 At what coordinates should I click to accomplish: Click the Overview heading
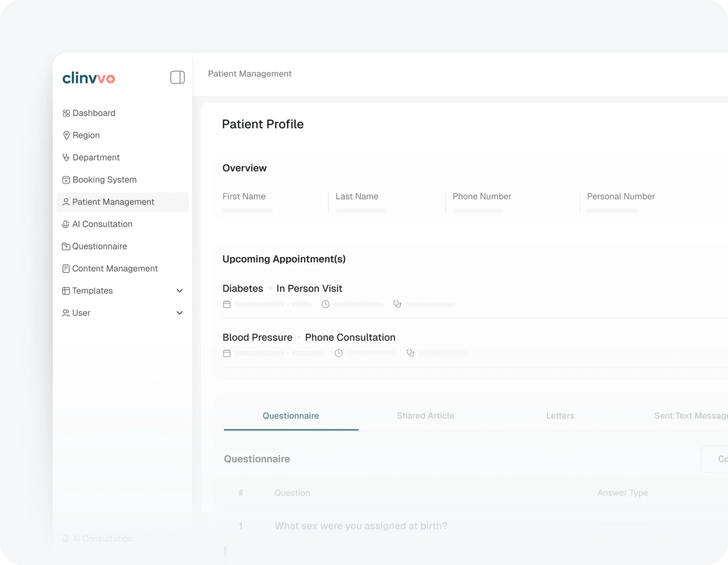click(245, 168)
